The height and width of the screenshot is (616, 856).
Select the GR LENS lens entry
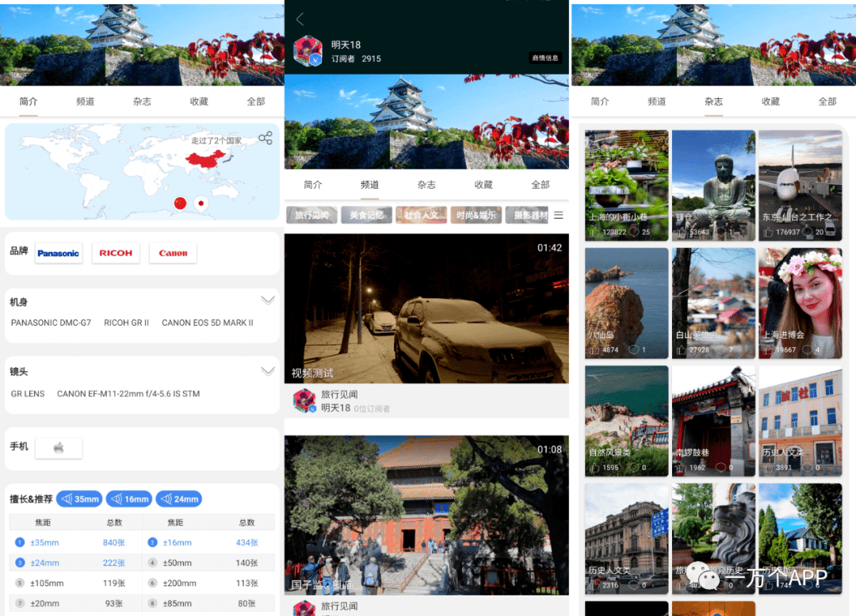(28, 394)
